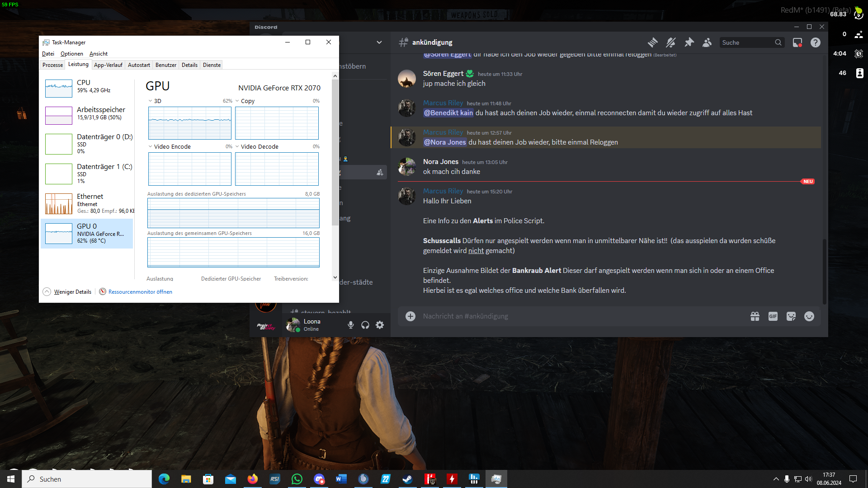Click Weniger Details button

(x=72, y=292)
